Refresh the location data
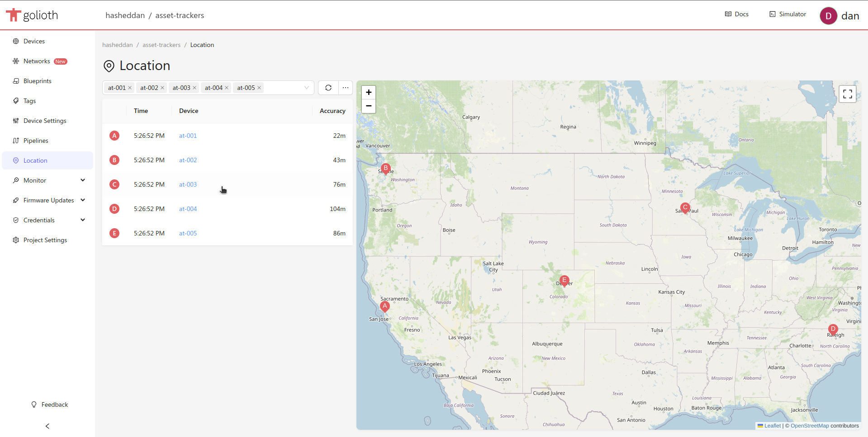 (328, 88)
